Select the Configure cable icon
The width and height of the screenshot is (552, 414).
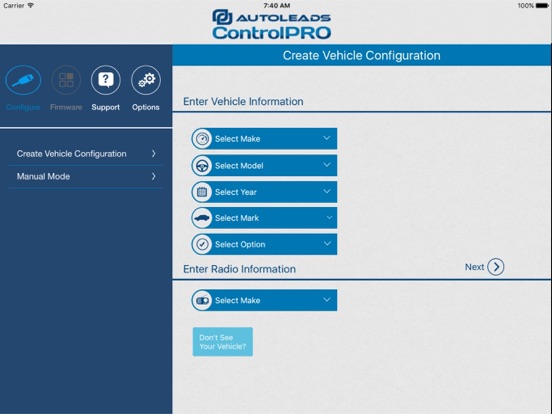[x=23, y=80]
